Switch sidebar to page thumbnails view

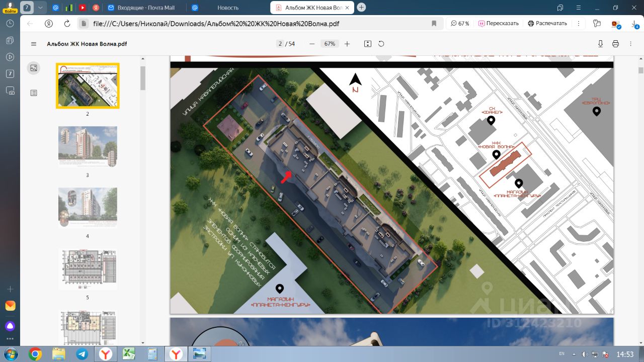tap(34, 68)
